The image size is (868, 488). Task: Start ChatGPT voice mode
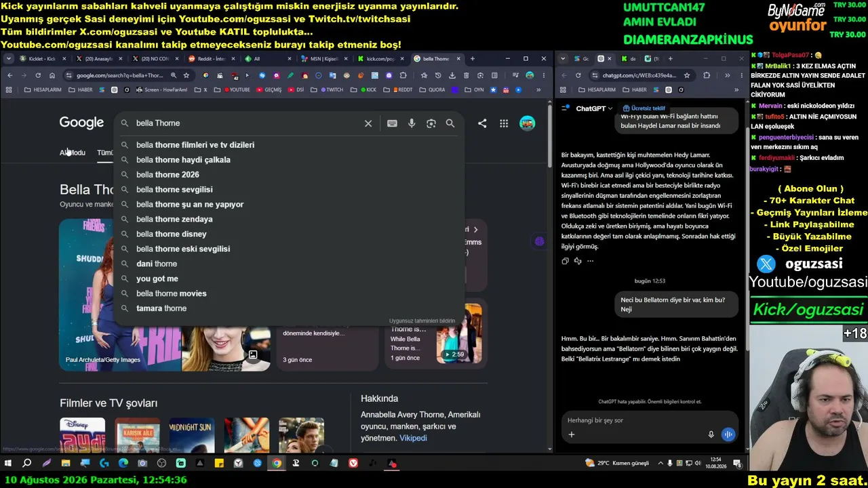pyautogui.click(x=728, y=434)
